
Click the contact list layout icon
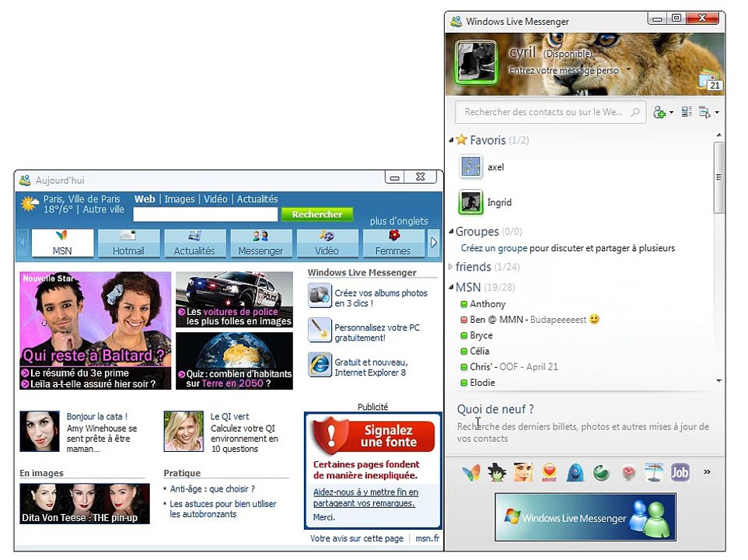687,112
